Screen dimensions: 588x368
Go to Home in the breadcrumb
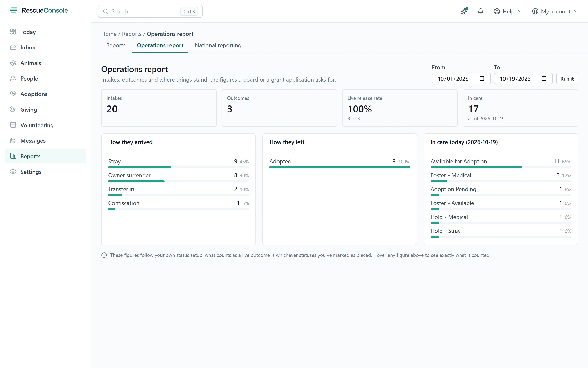tap(109, 34)
